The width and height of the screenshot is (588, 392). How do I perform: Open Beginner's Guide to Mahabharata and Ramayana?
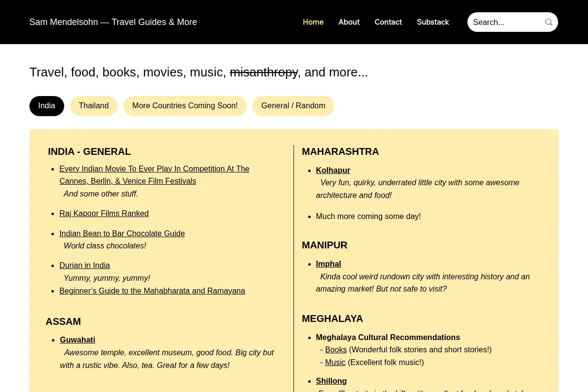click(152, 291)
